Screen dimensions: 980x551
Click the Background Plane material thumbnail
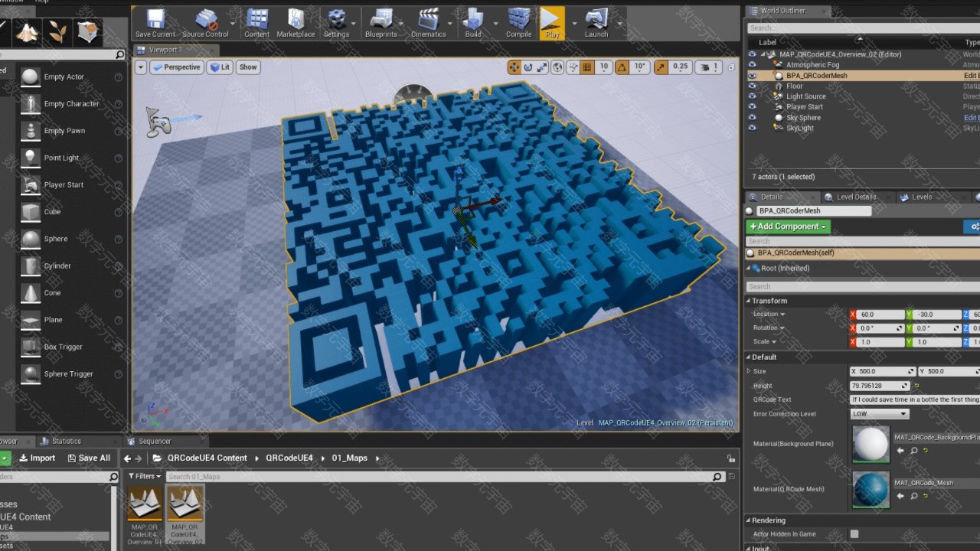pos(871,444)
